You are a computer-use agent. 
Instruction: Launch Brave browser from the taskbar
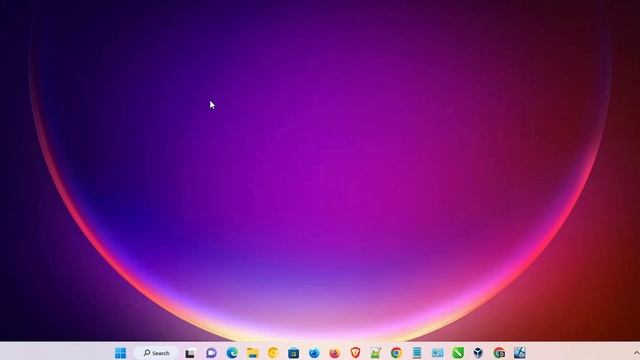(x=355, y=353)
